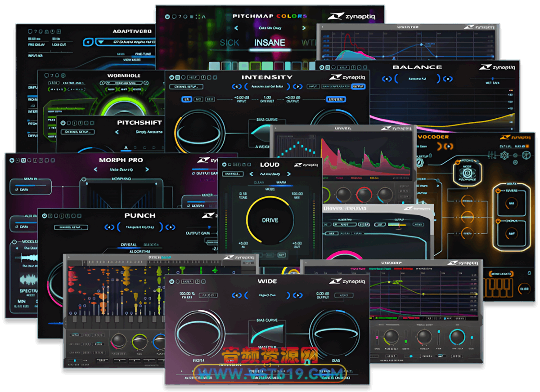
Task: Go to previous preset in PITCHSHIFT
Action: click(117, 132)
